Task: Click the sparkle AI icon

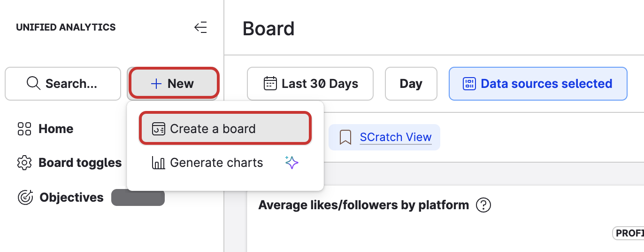Action: coord(292,163)
